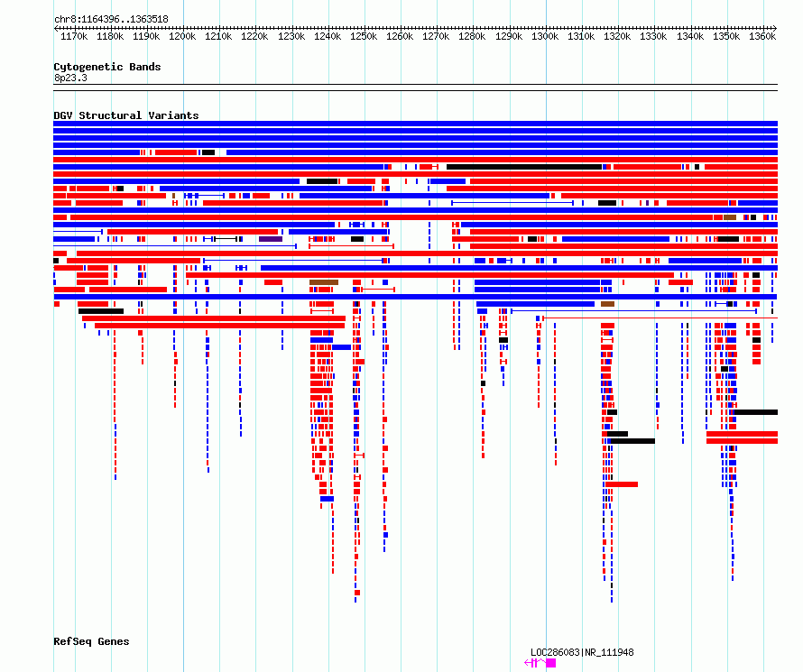Click the 1300k ruler label
The width and height of the screenshot is (803, 672).
(545, 36)
